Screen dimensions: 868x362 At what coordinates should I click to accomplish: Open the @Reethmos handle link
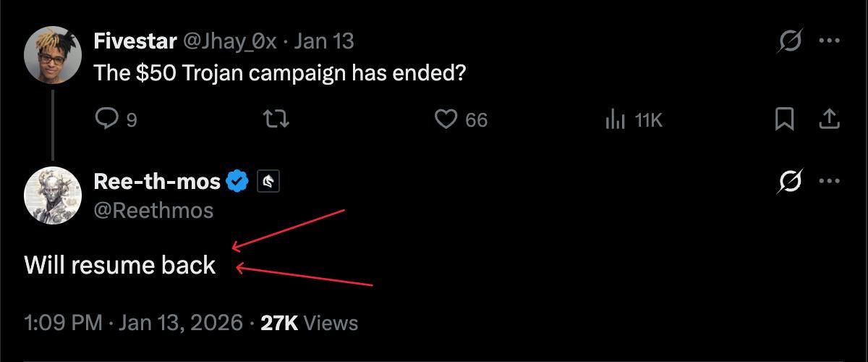click(153, 210)
